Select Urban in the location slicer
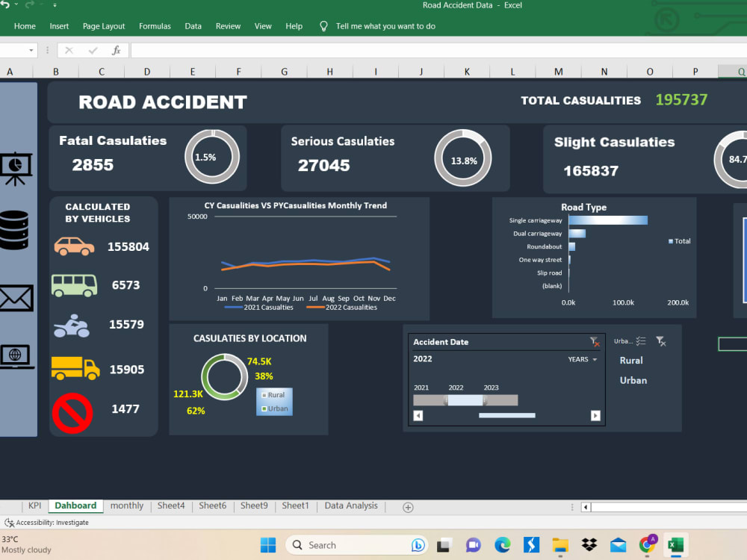The width and height of the screenshot is (747, 560). pos(633,380)
